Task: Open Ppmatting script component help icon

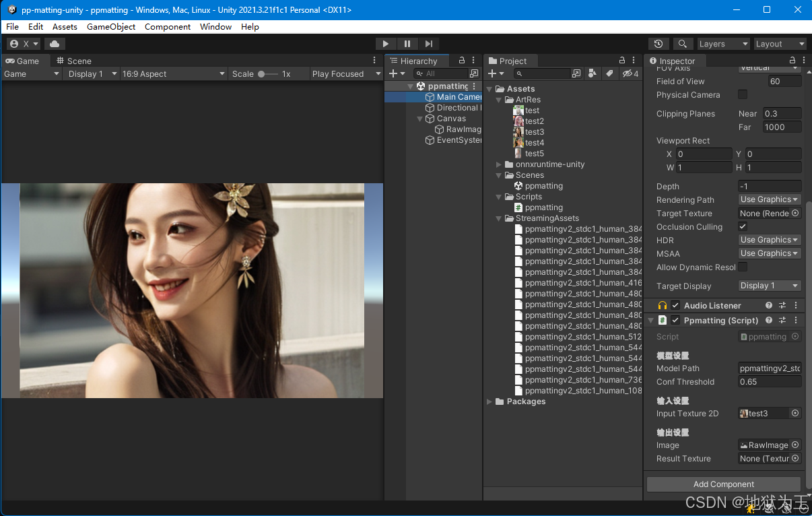Action: tap(769, 321)
